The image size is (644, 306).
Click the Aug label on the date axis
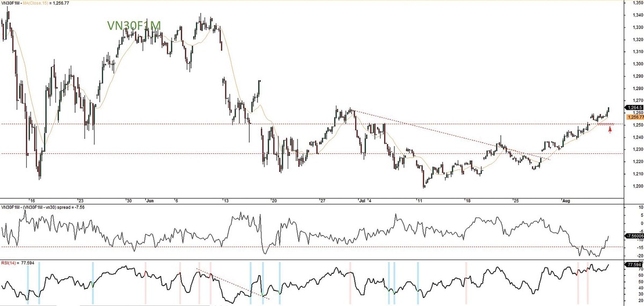(566, 201)
